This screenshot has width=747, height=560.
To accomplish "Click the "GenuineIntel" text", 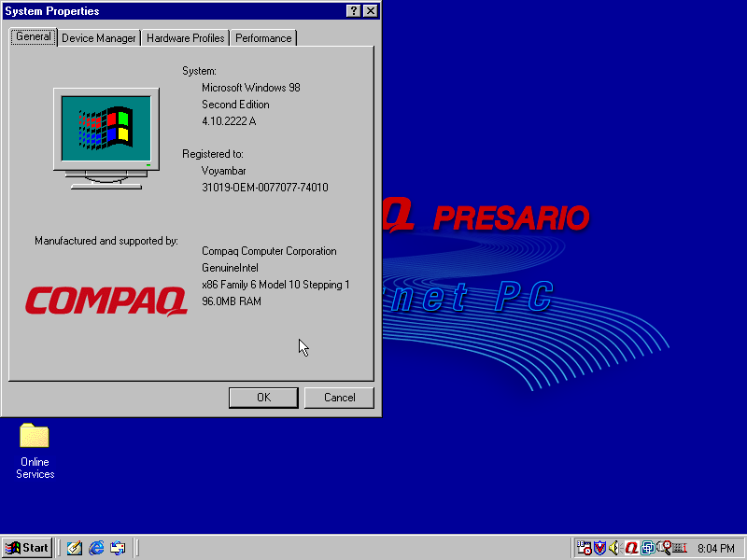I will pyautogui.click(x=230, y=268).
